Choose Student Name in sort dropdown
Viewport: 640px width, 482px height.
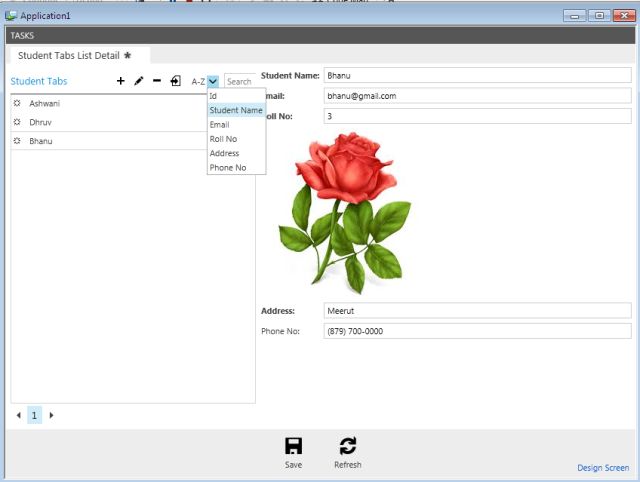236,110
